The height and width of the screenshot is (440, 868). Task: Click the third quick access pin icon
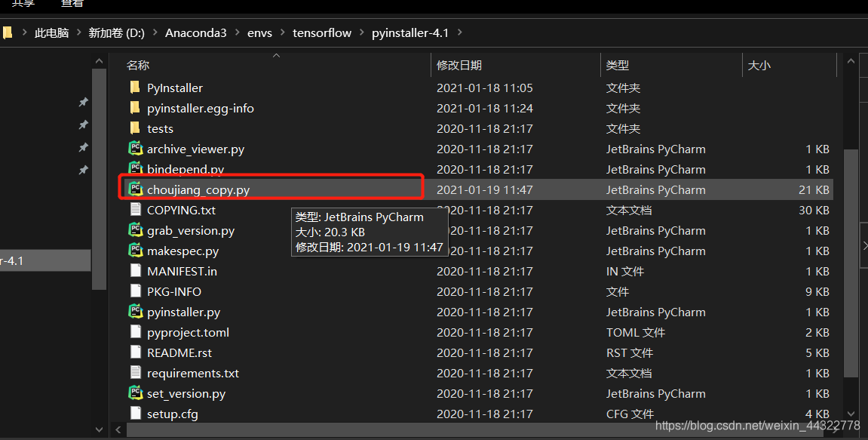click(x=83, y=147)
